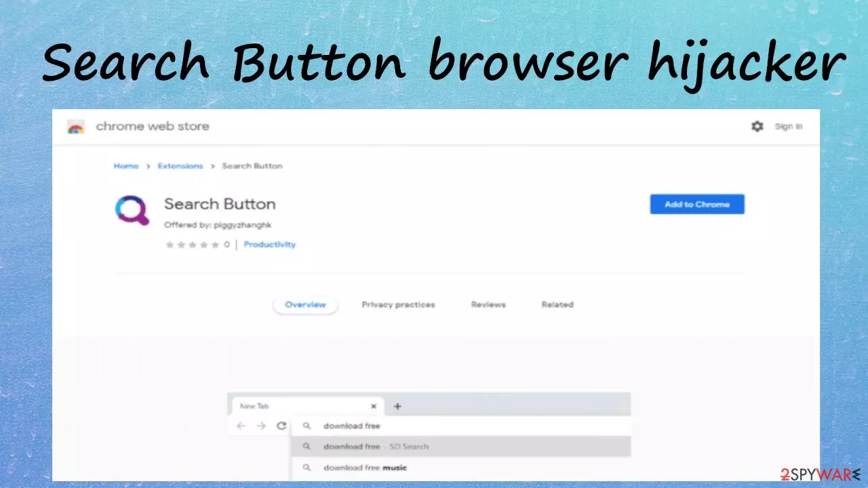Screen dimensions: 868x488
Task: Go to the Home breadcrumb link
Action: click(126, 166)
